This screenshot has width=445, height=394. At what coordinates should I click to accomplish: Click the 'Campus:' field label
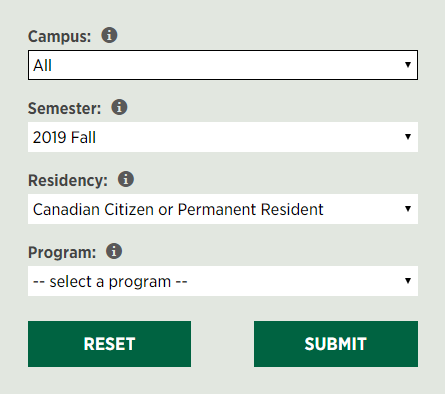(x=59, y=36)
